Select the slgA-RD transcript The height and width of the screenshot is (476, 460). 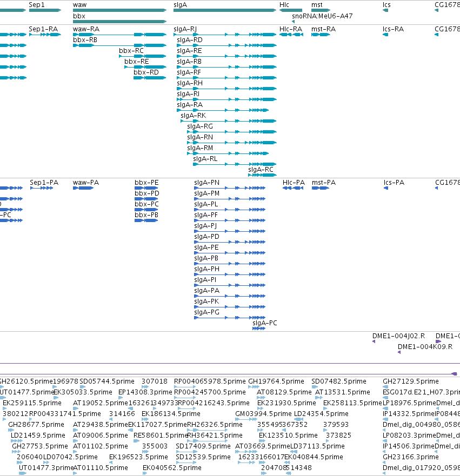click(226, 45)
